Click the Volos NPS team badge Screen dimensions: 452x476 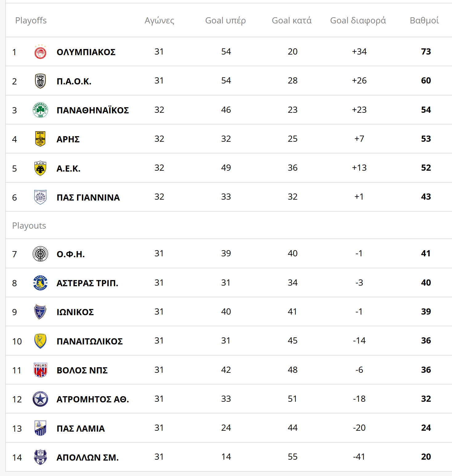tap(40, 370)
